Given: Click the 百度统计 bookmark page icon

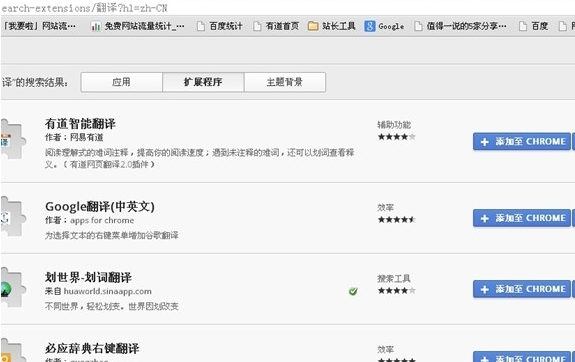Looking at the screenshot, I should pyautogui.click(x=201, y=26).
